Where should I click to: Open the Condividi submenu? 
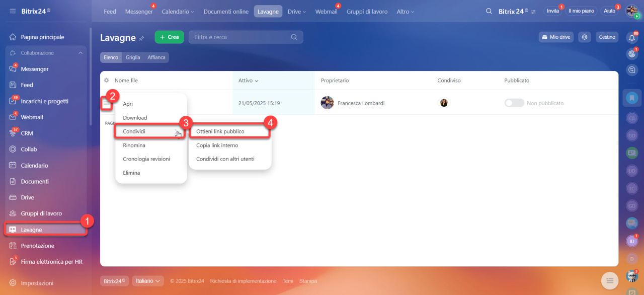(149, 131)
